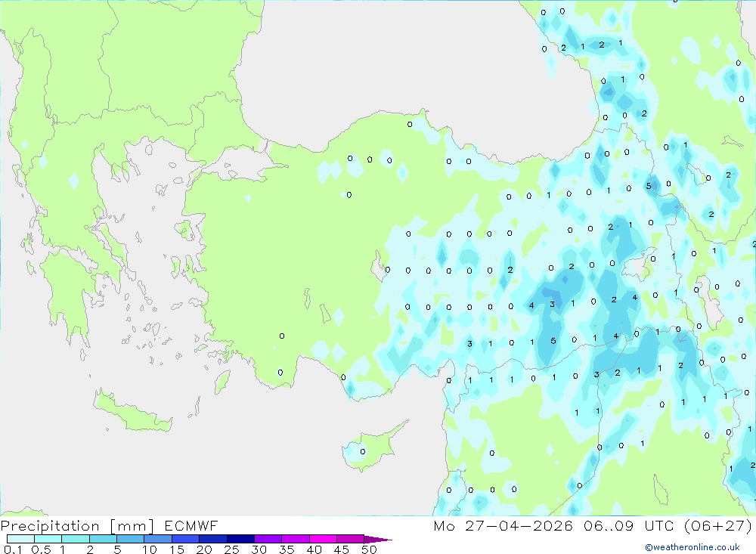
Task: Click the "Precipitation" title word
Action: tap(50, 525)
